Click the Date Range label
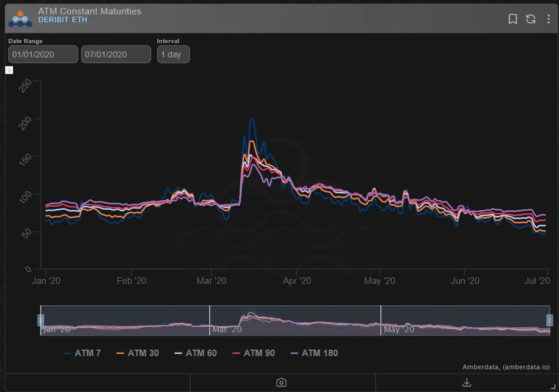Image resolution: width=559 pixels, height=392 pixels. pyautogui.click(x=25, y=41)
